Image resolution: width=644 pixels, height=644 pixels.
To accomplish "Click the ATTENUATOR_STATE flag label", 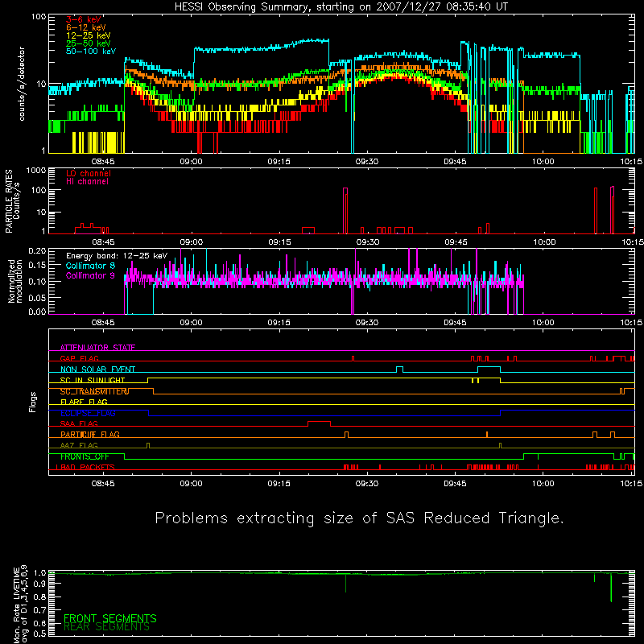I will point(97,348).
